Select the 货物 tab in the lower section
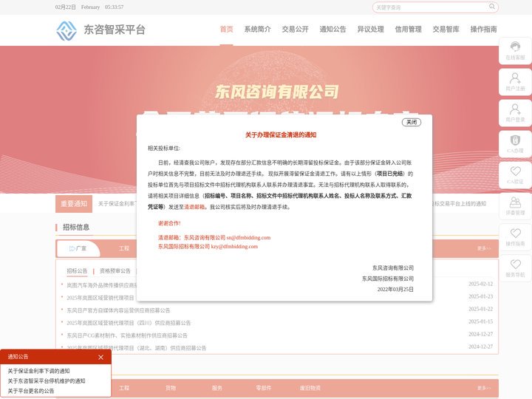This screenshot has width=532, height=399. pyautogui.click(x=171, y=388)
